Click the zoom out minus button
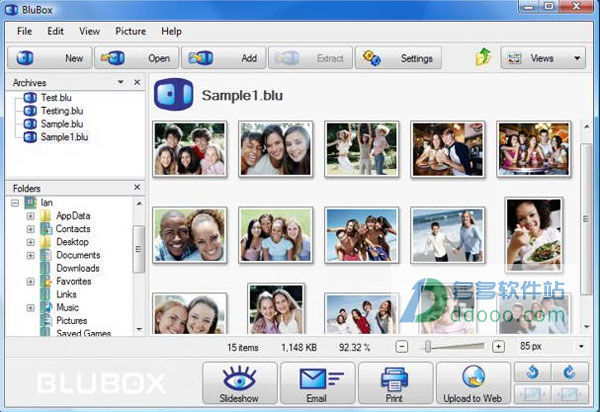 pyautogui.click(x=402, y=347)
